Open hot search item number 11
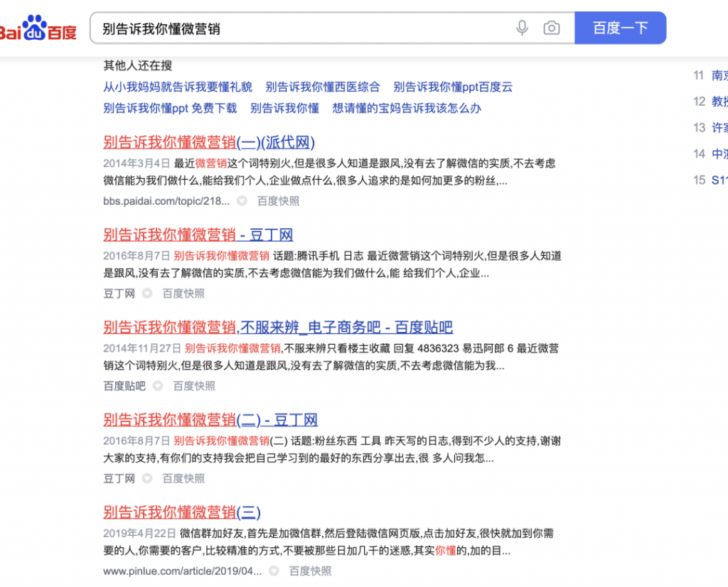Screen dimensions: 728x587 point(710,75)
